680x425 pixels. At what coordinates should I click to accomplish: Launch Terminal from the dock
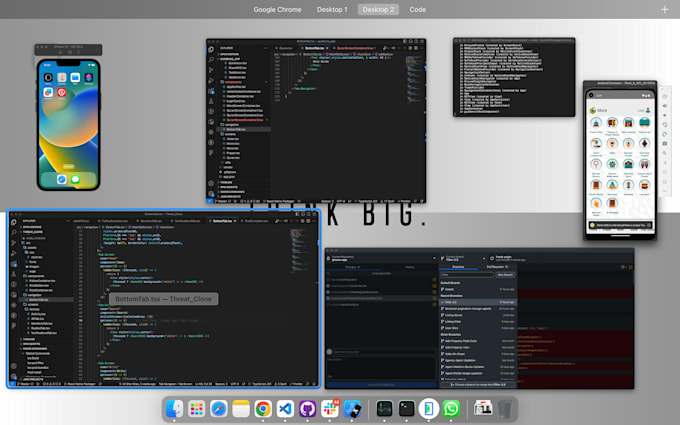pos(407,409)
